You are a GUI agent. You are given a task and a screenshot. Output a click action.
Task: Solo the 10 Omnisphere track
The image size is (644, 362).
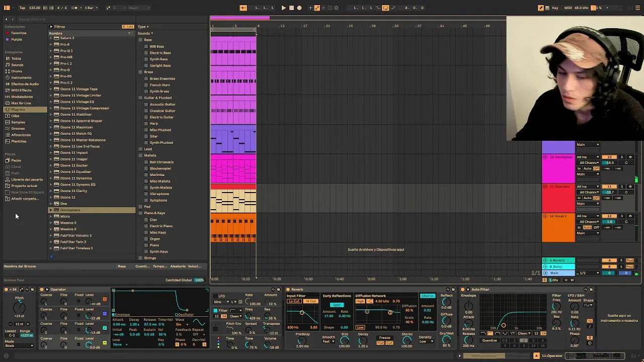click(621, 157)
